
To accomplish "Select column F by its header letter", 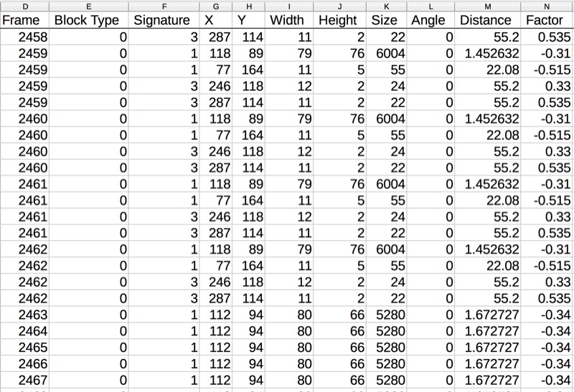I will pyautogui.click(x=164, y=6).
